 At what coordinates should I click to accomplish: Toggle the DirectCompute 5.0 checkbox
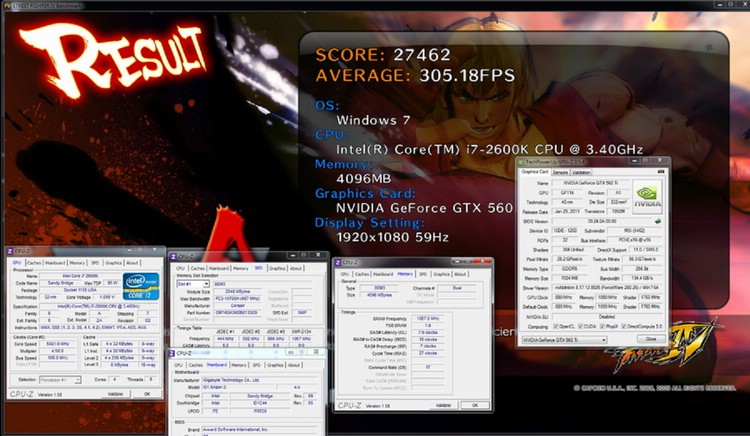coord(624,327)
